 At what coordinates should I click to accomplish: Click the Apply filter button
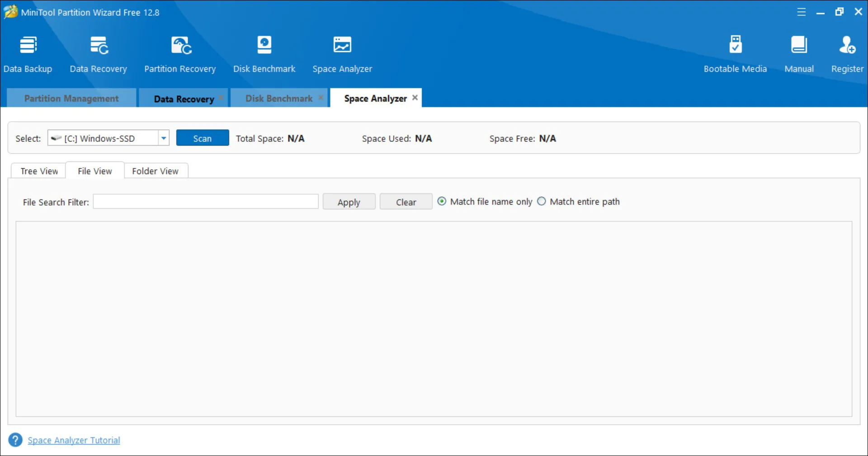pos(349,202)
